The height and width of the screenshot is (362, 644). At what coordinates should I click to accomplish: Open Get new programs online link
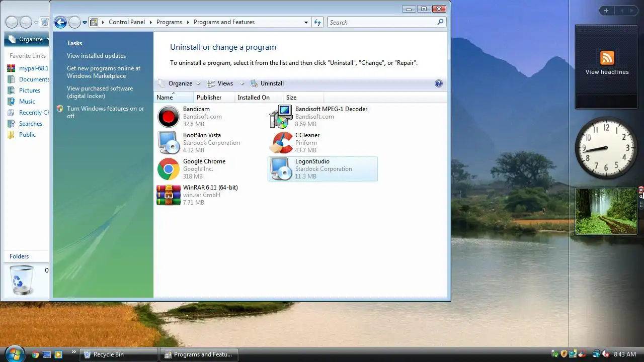click(104, 72)
